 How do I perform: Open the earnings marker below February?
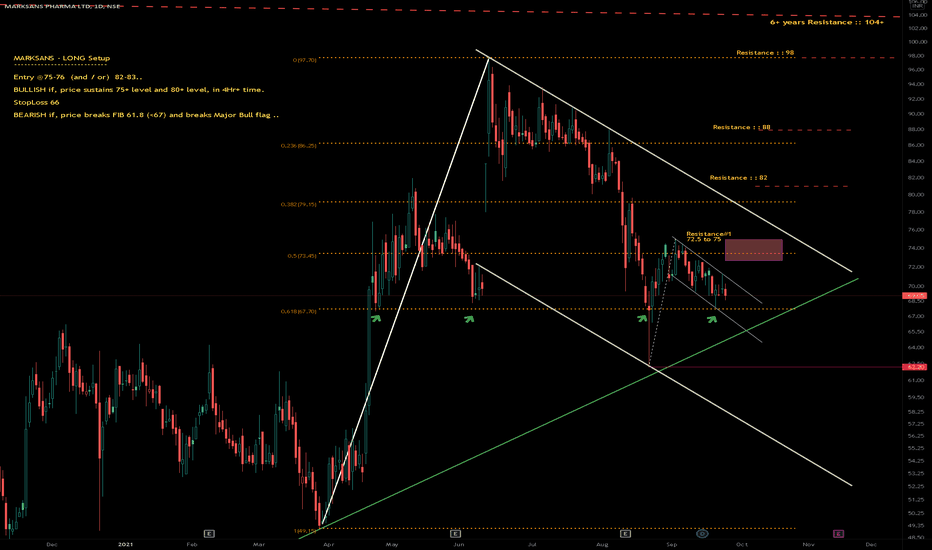[x=209, y=533]
